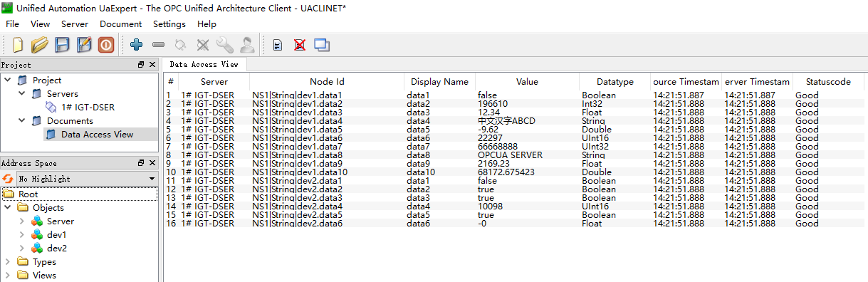Open the No Highlight dropdown
Viewport: 868px width, 282px height.
pyautogui.click(x=86, y=179)
